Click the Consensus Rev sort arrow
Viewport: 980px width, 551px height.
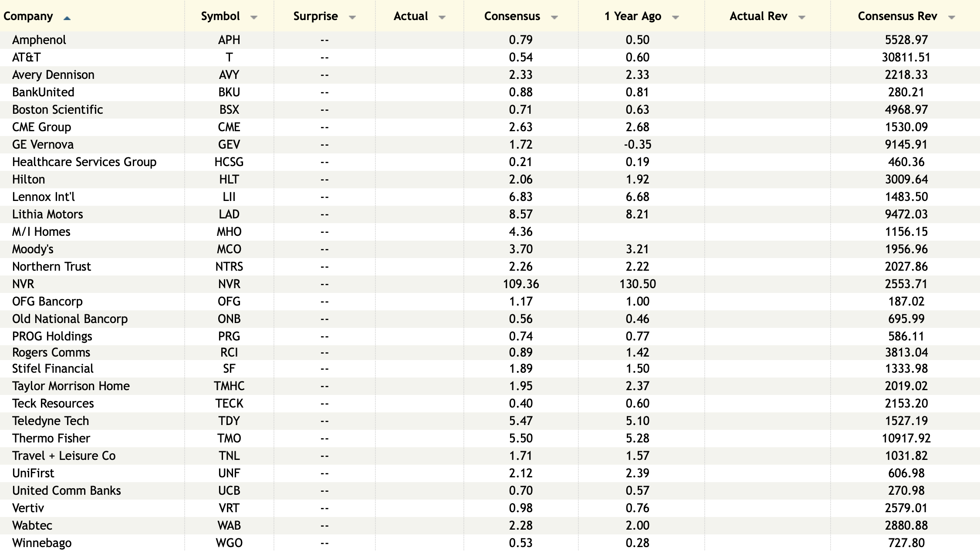pyautogui.click(x=951, y=17)
